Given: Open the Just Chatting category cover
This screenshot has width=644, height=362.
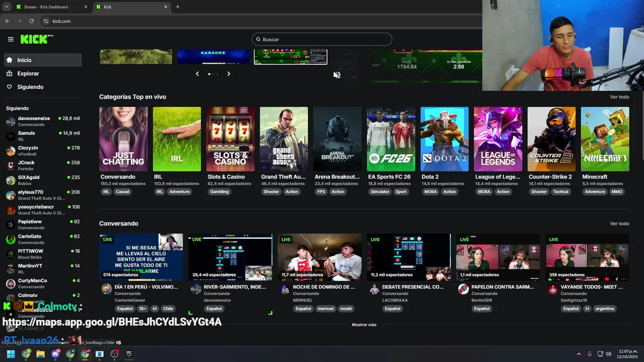Looking at the screenshot, I should click(x=123, y=139).
